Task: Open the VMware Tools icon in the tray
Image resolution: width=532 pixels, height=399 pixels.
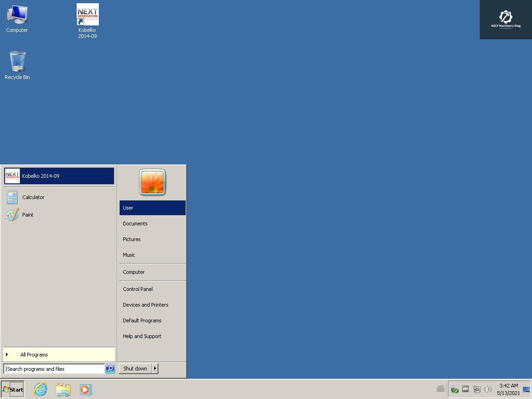Action: point(465,389)
